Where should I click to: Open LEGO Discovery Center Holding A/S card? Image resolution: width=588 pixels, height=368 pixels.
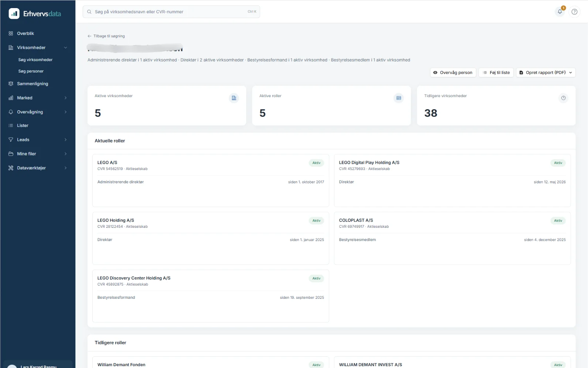[x=211, y=296]
